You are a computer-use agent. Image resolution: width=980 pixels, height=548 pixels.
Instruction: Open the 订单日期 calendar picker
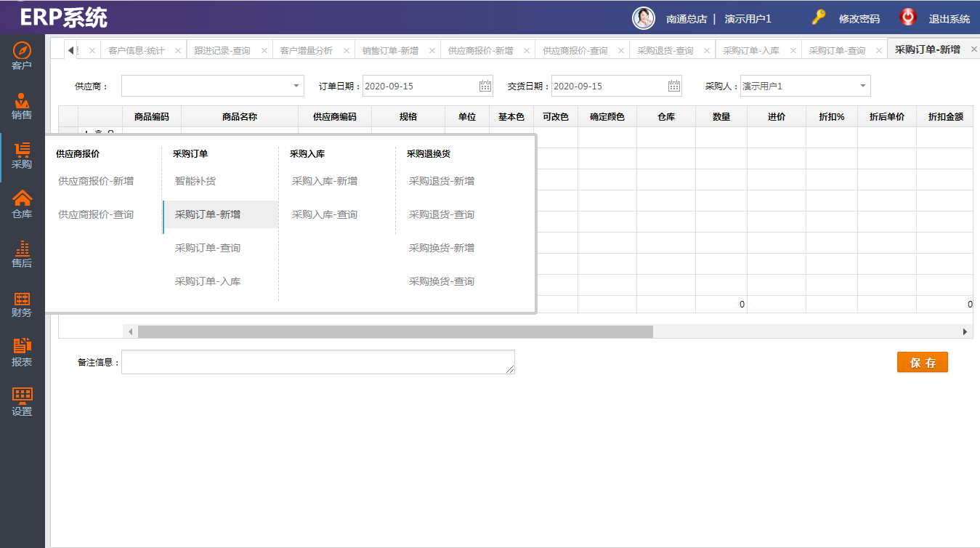(485, 86)
